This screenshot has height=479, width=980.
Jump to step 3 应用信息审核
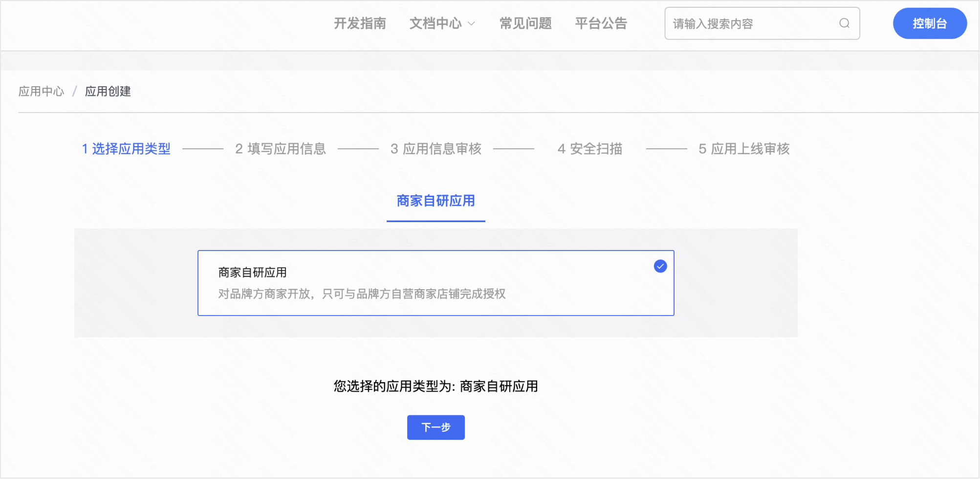click(x=436, y=149)
